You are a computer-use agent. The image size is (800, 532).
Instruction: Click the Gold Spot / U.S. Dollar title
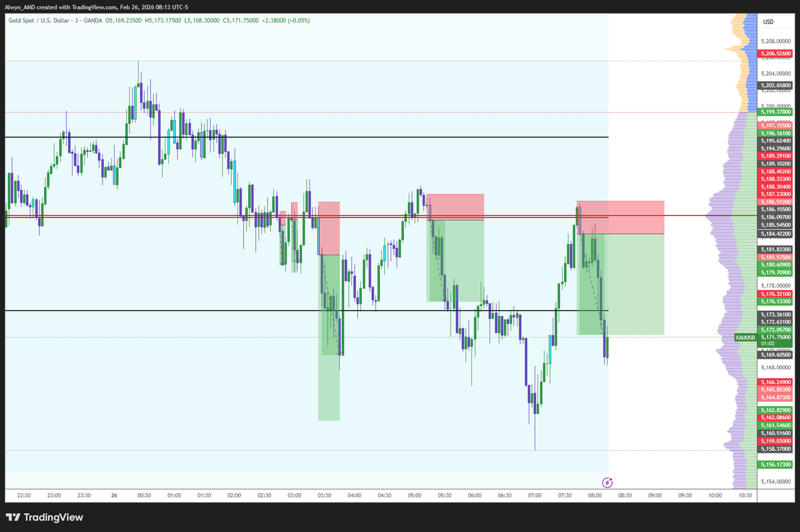(x=39, y=21)
